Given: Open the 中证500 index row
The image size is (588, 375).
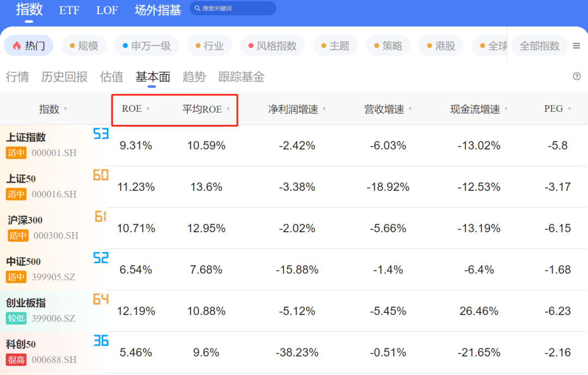Looking at the screenshot, I should tap(294, 269).
